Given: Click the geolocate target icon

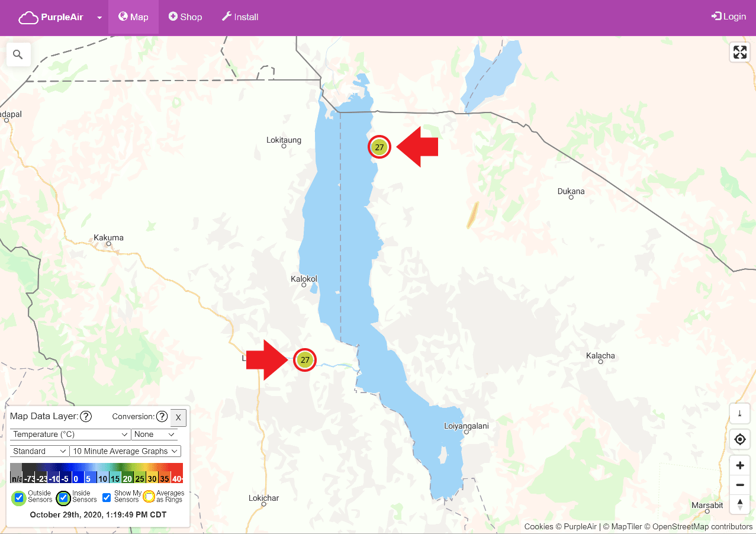Looking at the screenshot, I should [x=739, y=440].
